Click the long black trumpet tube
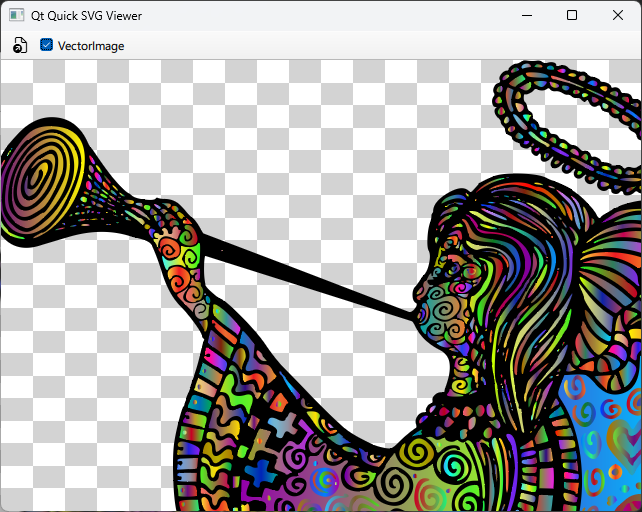Image resolution: width=642 pixels, height=512 pixels. pos(300,270)
